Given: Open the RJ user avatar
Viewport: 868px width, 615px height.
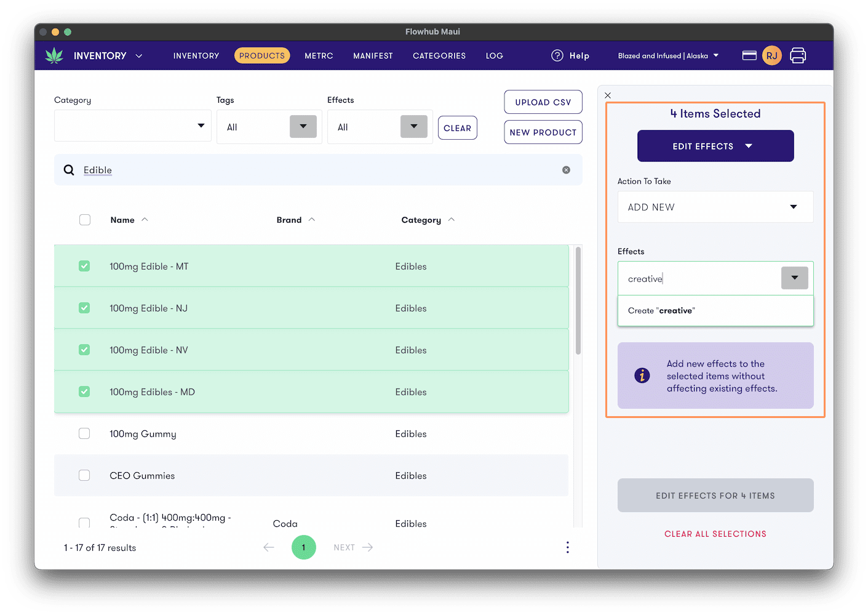Looking at the screenshot, I should [772, 55].
